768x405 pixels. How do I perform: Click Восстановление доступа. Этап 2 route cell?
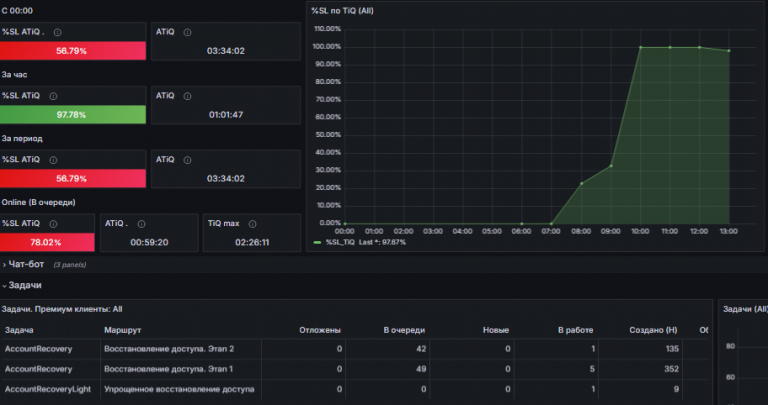(169, 349)
